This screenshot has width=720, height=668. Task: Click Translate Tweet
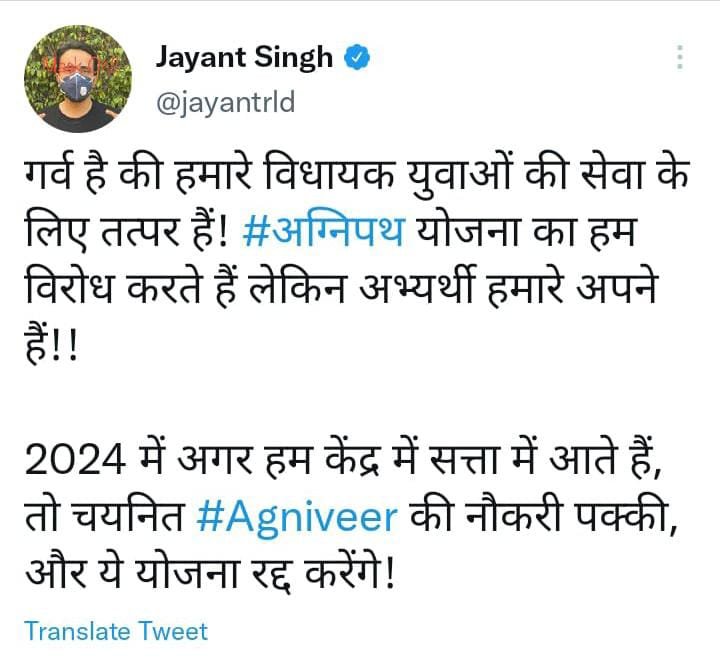click(x=116, y=631)
